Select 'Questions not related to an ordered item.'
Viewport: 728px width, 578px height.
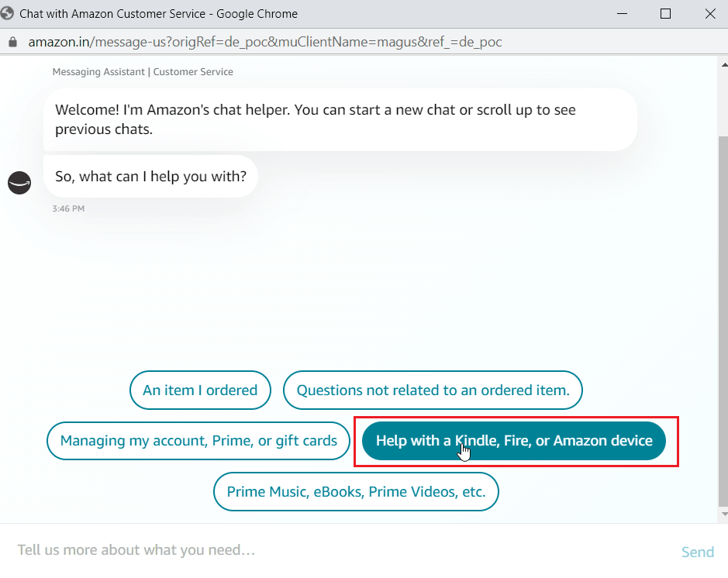point(433,390)
